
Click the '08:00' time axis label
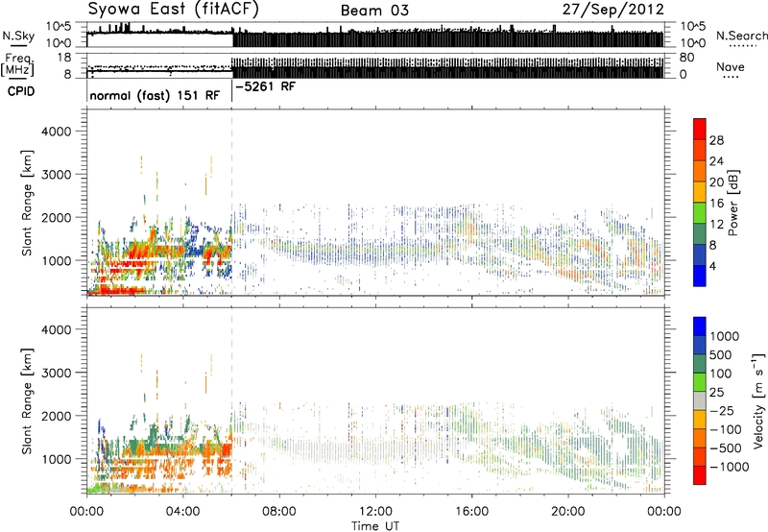point(279,512)
